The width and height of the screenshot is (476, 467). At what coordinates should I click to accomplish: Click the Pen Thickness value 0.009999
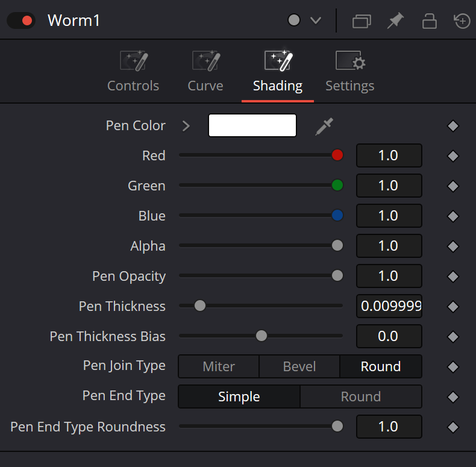pos(389,306)
